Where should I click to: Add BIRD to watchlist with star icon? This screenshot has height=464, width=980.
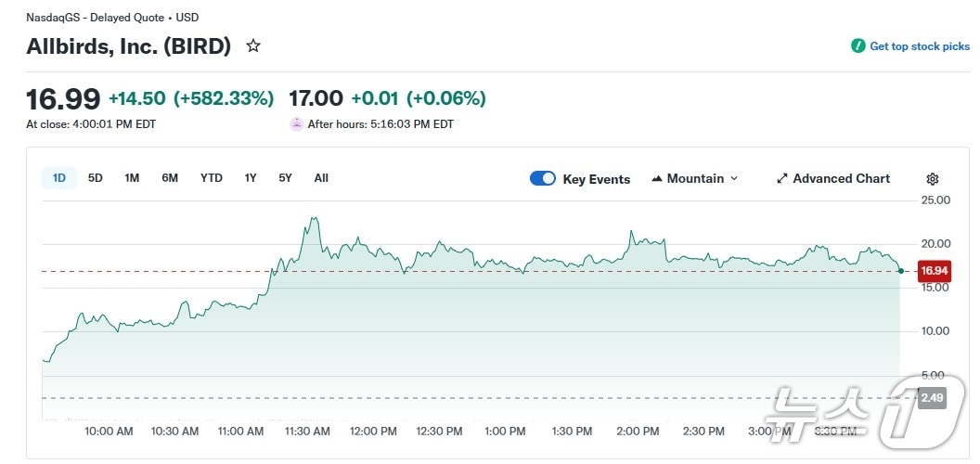[x=252, y=46]
